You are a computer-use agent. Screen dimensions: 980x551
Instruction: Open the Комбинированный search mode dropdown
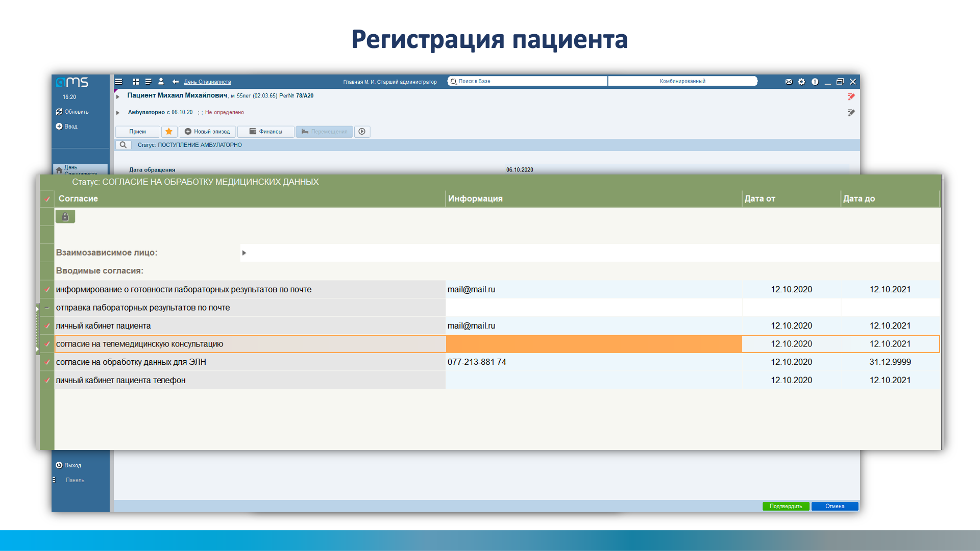[x=682, y=81]
